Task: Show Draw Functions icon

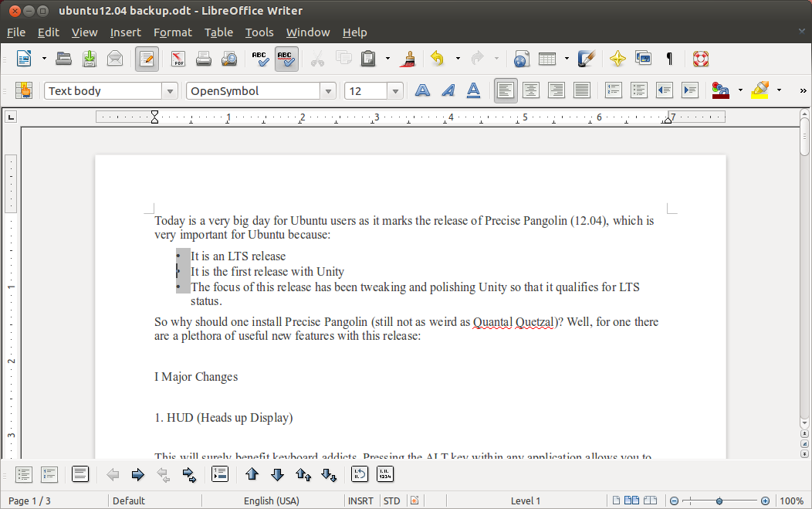Action: click(x=586, y=59)
